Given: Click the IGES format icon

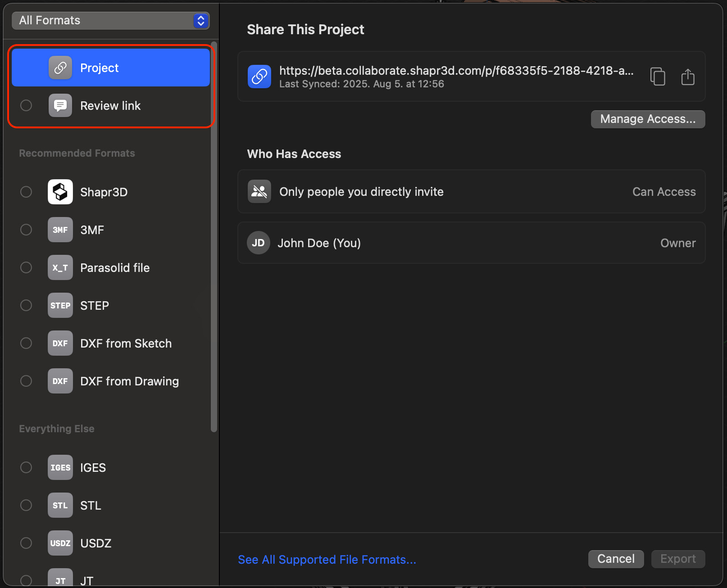Looking at the screenshot, I should click(x=60, y=467).
